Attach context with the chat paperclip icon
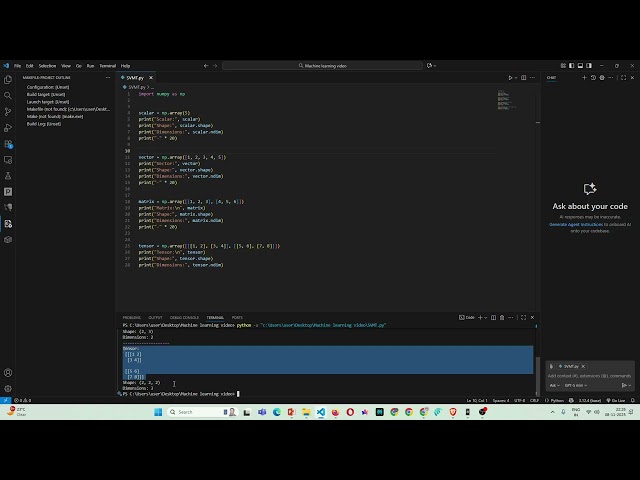The width and height of the screenshot is (640, 480). tap(551, 367)
